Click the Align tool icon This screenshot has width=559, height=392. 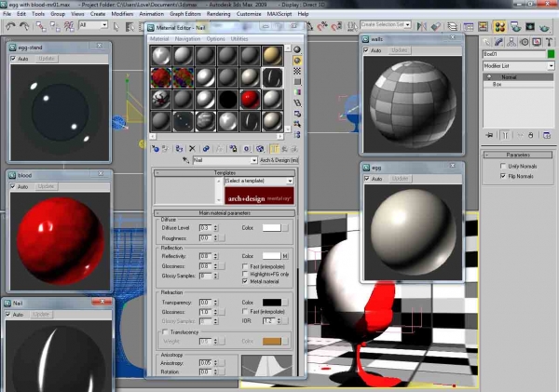(436, 26)
